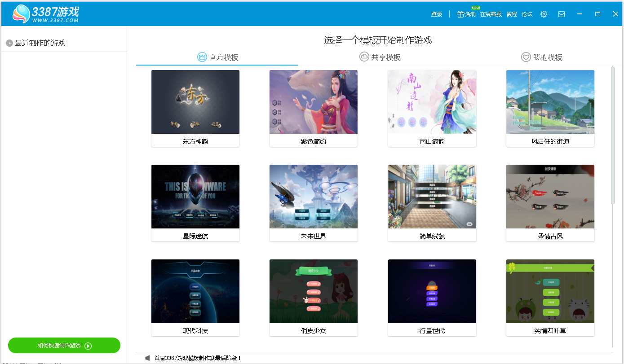
Task: Open the 活动 page
Action: point(470,14)
